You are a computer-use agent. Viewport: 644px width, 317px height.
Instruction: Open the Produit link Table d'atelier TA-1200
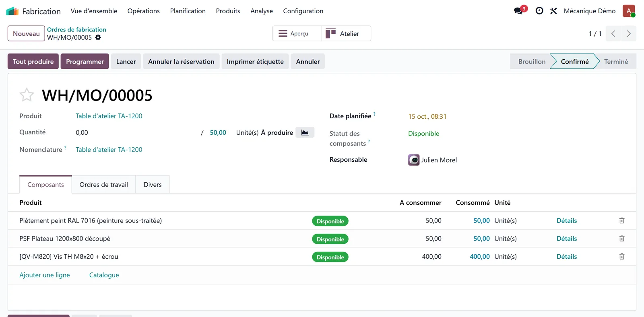click(x=109, y=116)
